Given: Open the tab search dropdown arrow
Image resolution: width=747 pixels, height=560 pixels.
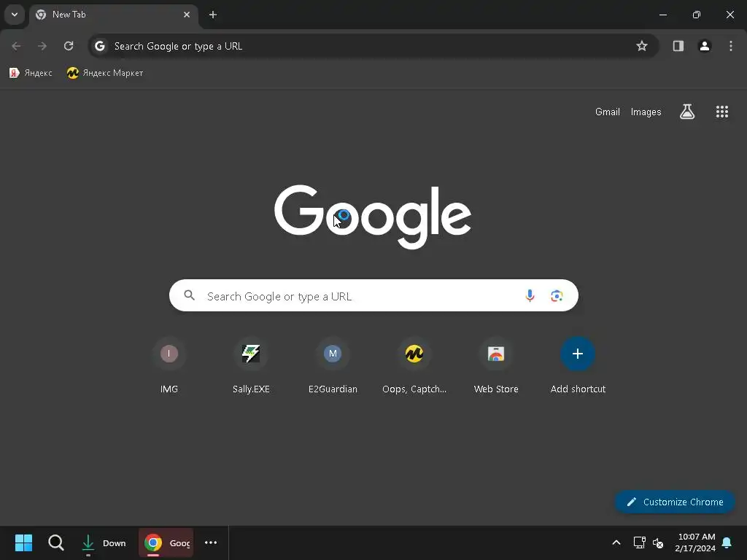Looking at the screenshot, I should click(x=15, y=15).
